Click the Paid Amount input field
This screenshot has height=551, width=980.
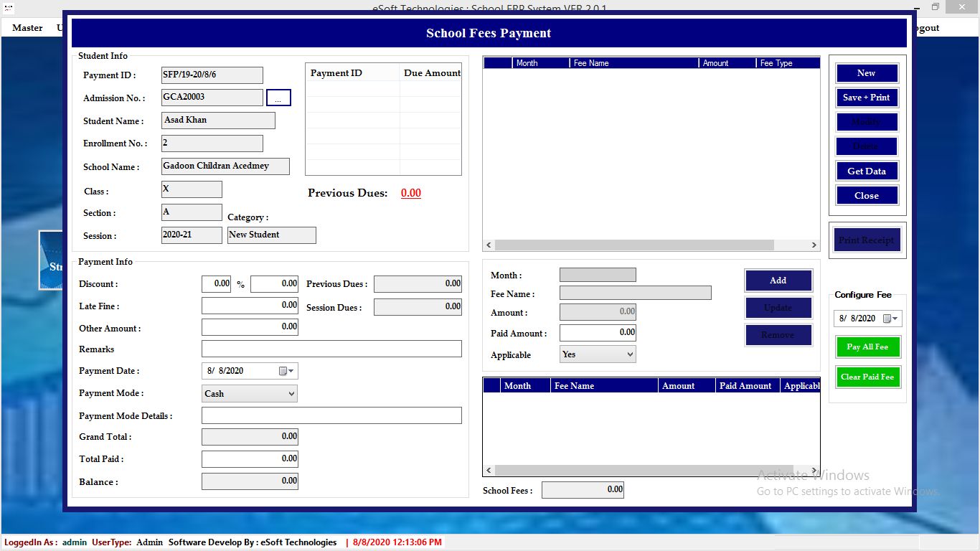click(x=598, y=333)
